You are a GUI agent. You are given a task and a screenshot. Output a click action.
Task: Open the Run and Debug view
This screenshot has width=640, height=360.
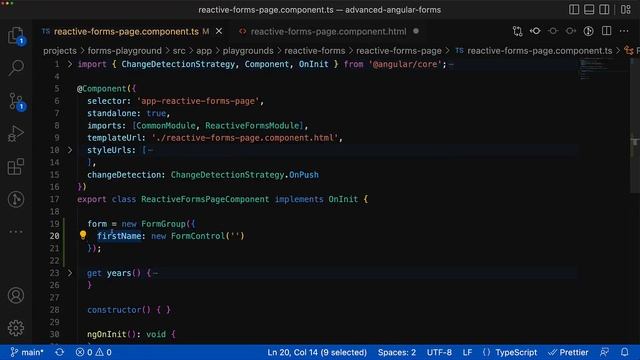(x=16, y=134)
